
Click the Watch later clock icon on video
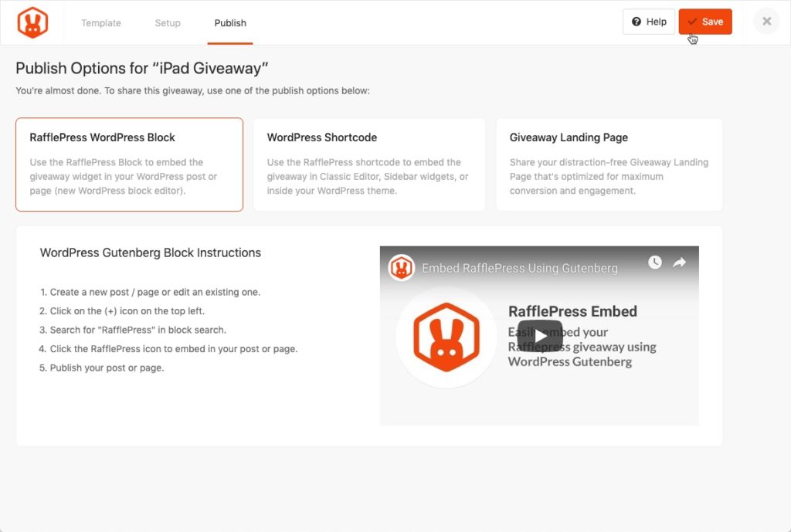(x=655, y=263)
